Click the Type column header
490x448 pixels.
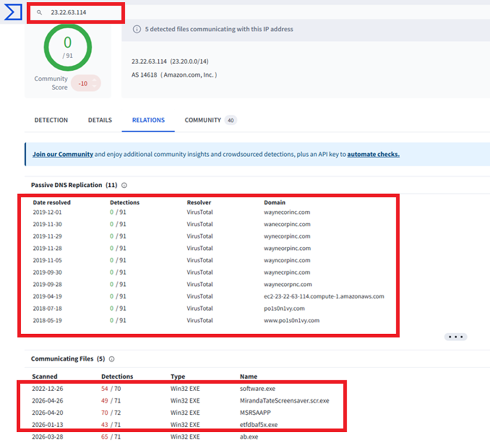click(178, 376)
